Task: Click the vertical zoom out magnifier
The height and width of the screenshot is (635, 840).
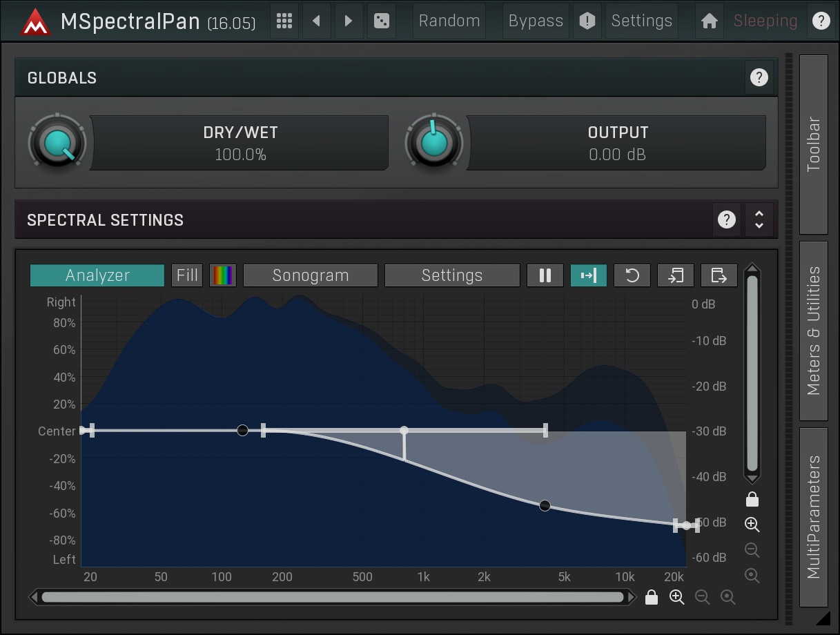Action: 752,550
